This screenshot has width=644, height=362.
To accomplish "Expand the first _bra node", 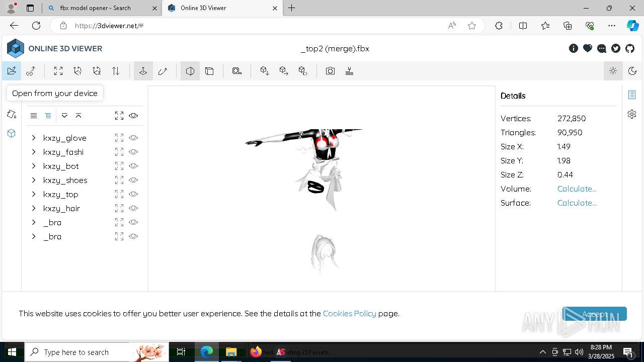I will 34,222.
